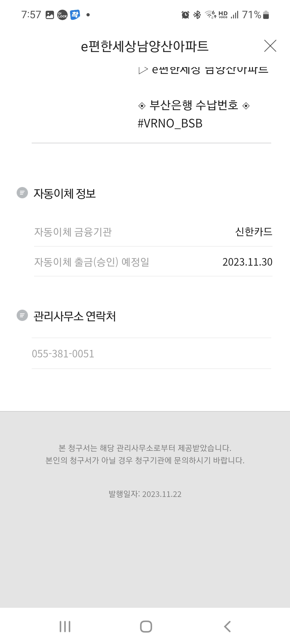Close the e편한세상남양산아파트 bill page
This screenshot has height=644, width=290.
pos(270,46)
